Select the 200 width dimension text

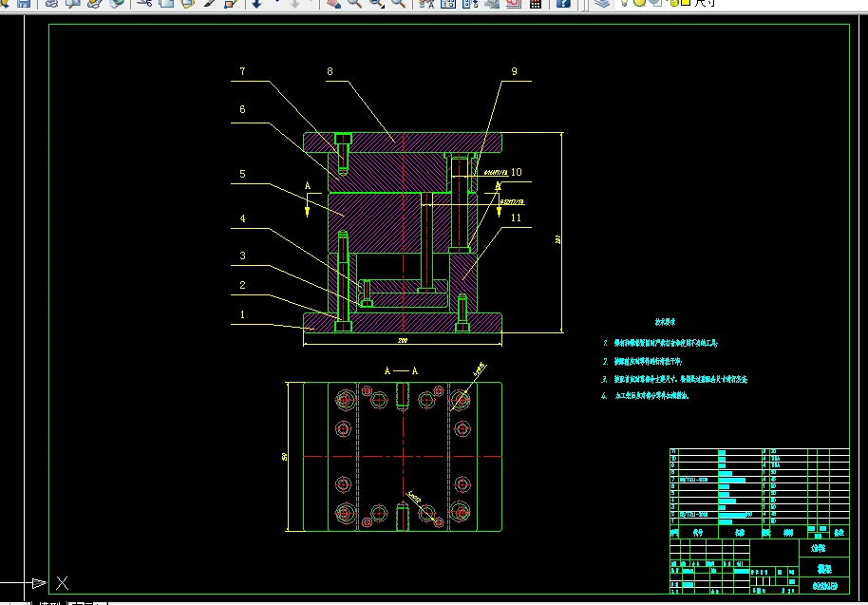click(x=403, y=340)
